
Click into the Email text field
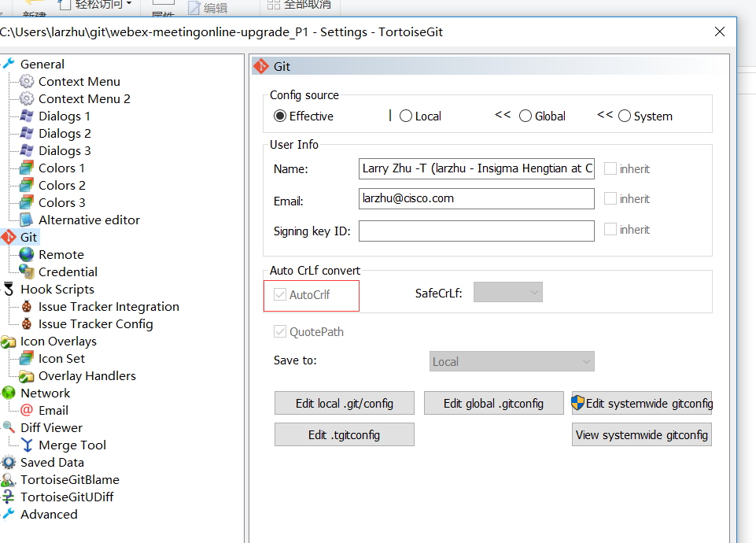[477, 198]
